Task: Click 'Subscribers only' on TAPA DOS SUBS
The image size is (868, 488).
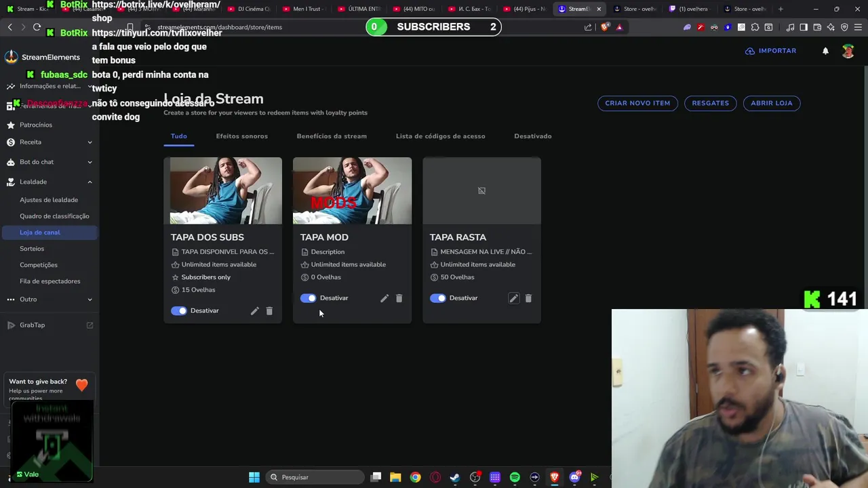Action: click(x=206, y=277)
